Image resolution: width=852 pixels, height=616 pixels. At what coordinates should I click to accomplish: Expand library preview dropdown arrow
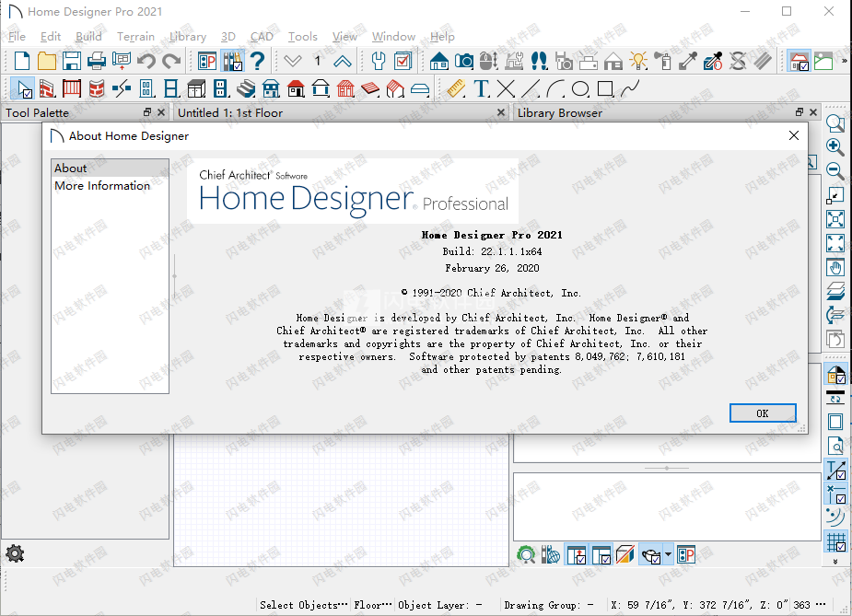click(x=669, y=555)
